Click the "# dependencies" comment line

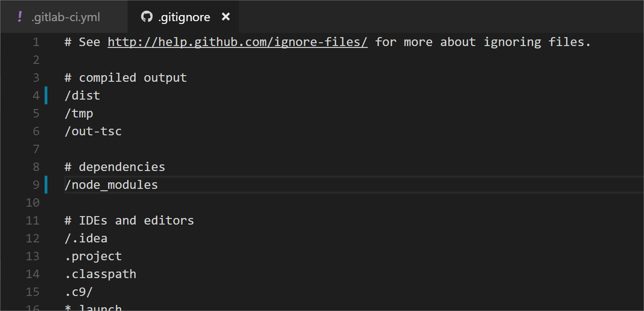point(115,167)
